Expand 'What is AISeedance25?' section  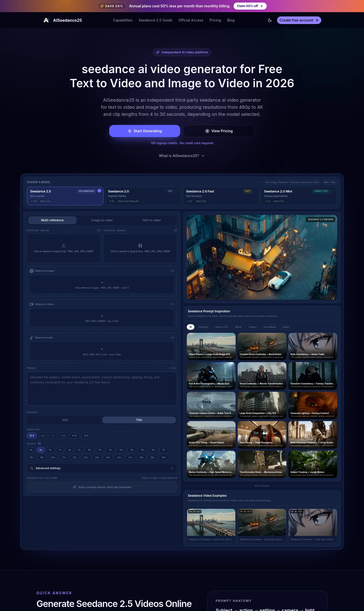click(x=181, y=156)
